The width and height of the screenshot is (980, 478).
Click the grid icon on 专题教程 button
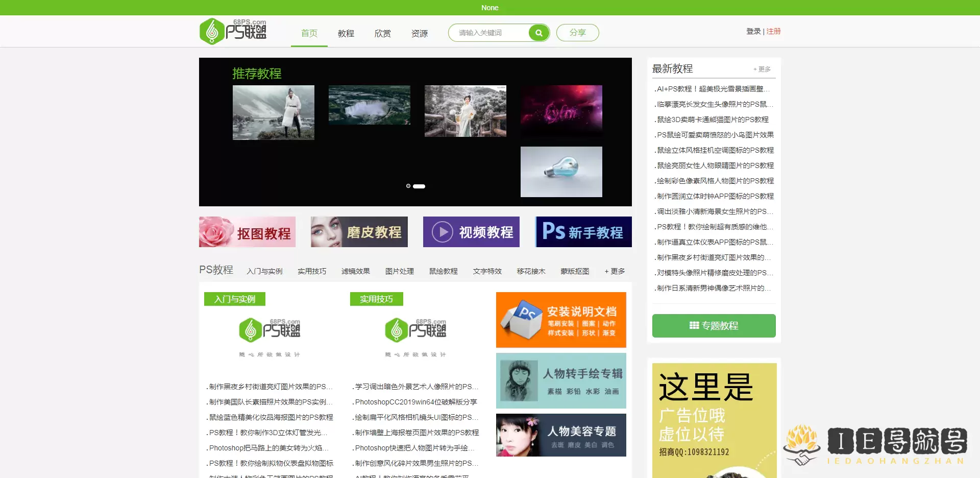coord(694,325)
